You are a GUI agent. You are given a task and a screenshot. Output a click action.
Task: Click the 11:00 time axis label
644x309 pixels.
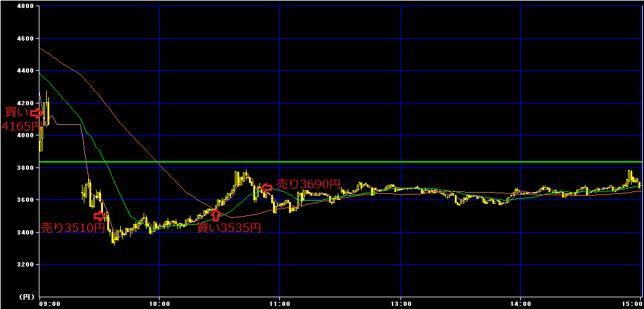(x=280, y=304)
